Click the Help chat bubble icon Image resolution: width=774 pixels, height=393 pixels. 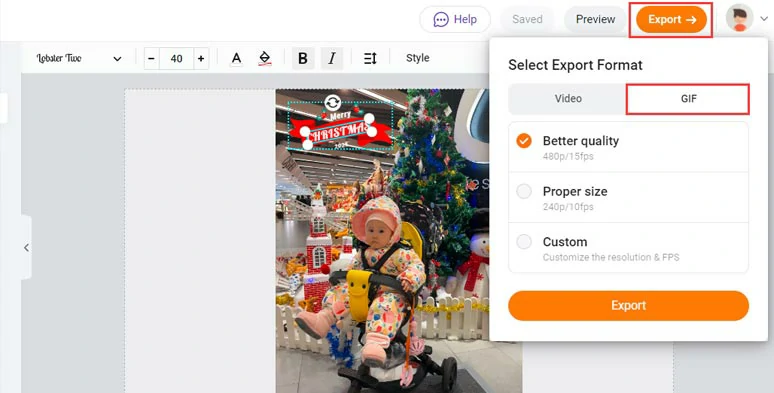coord(440,20)
